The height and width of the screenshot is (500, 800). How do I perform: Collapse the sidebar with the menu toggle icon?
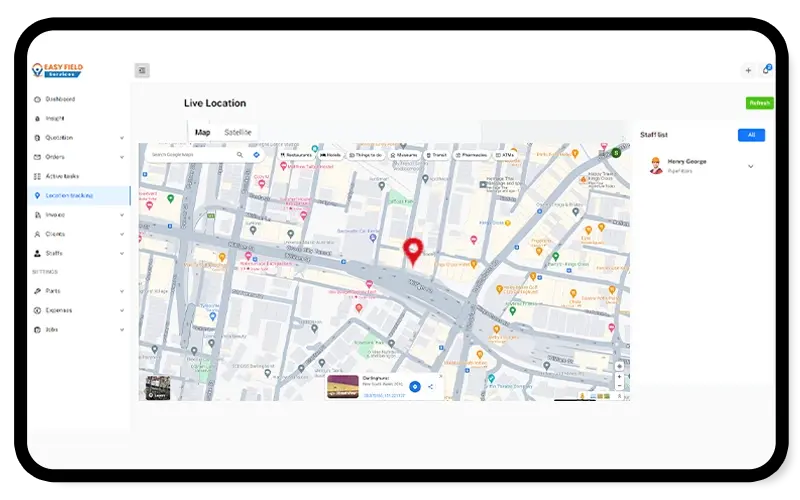[142, 70]
